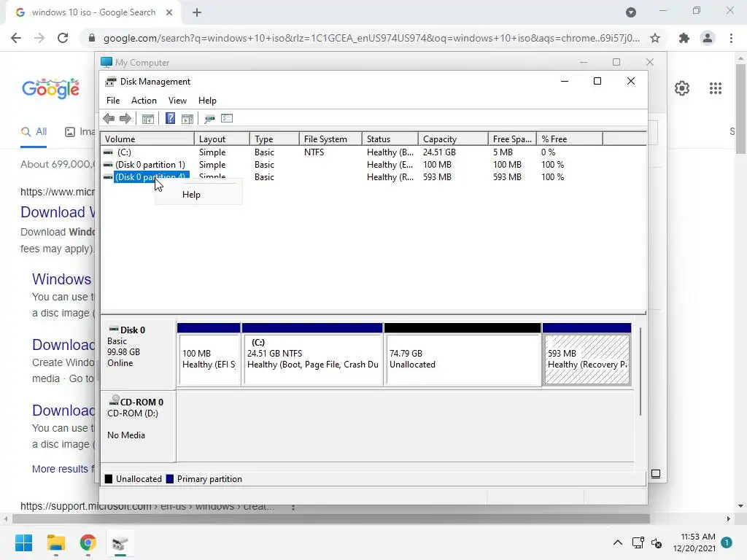747x560 pixels.
Task: Bookmark this page with the star icon
Action: coord(655,38)
